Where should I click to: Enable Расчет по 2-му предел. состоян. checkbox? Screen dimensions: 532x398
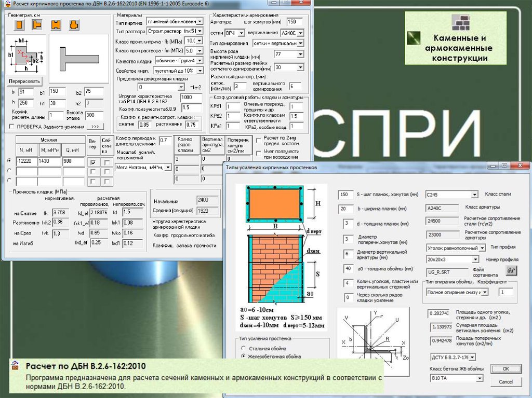coord(259,140)
